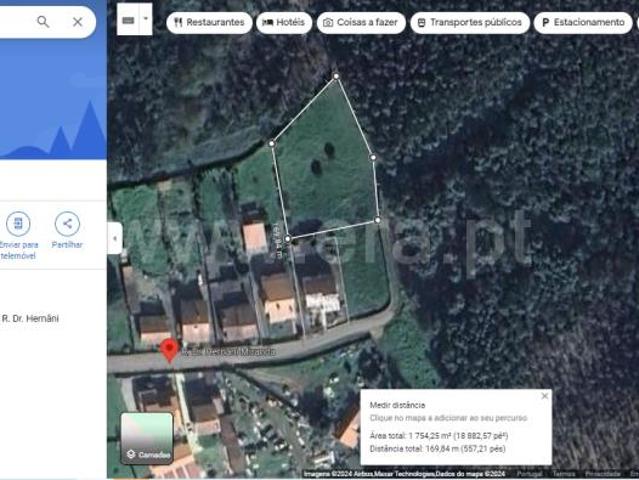639x480 pixels.
Task: Click the keyboard input tool icon
Action: [x=129, y=20]
